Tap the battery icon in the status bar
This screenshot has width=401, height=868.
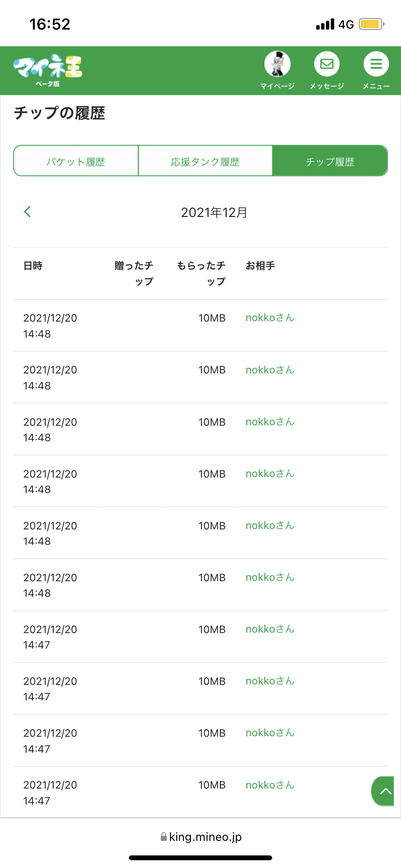tap(371, 24)
